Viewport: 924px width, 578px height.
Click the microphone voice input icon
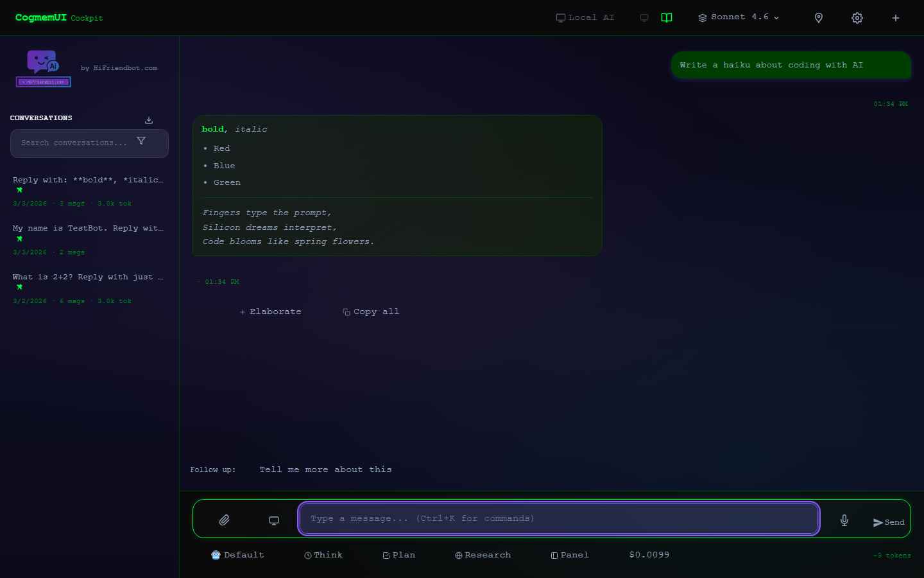[844, 520]
